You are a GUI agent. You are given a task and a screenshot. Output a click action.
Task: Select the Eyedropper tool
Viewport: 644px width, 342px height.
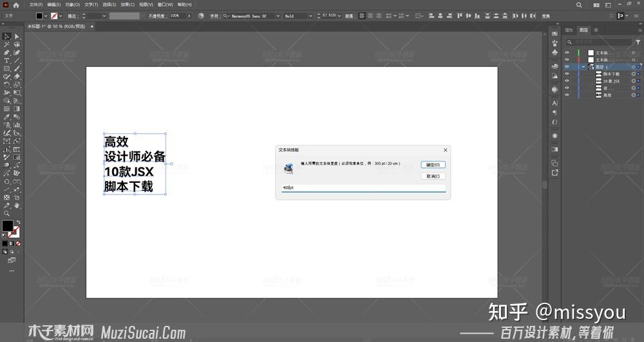coord(7,117)
